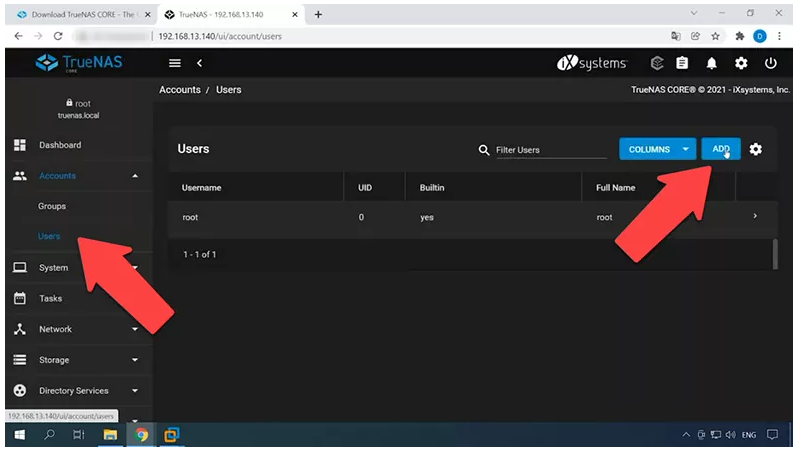The image size is (797, 451).
Task: Click the browser address bar URL
Action: pos(220,36)
